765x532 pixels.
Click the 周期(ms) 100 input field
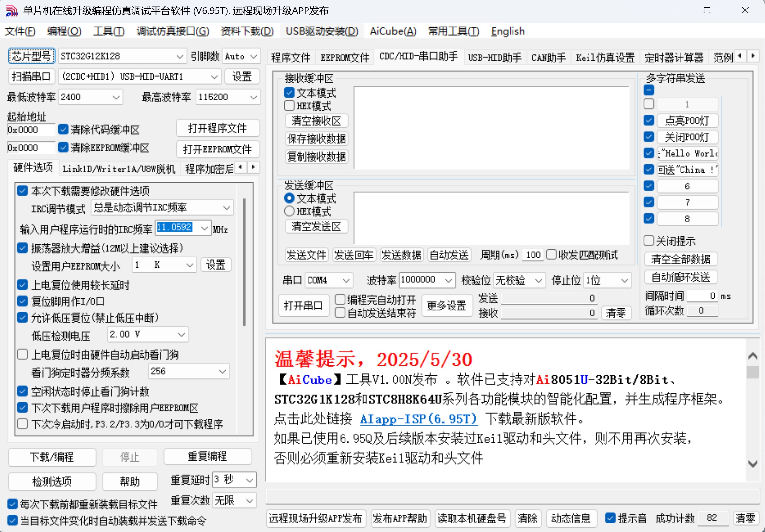click(533, 255)
